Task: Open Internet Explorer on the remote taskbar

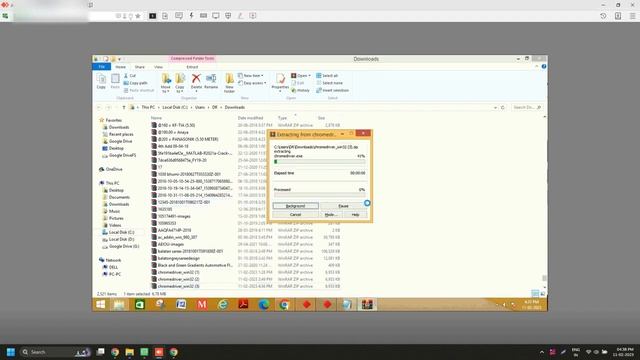Action: click(222, 304)
